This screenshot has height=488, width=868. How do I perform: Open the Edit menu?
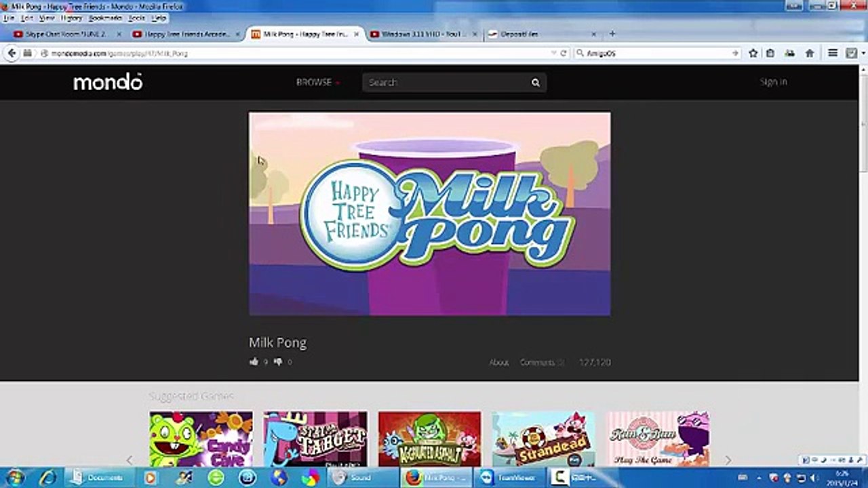[x=27, y=18]
